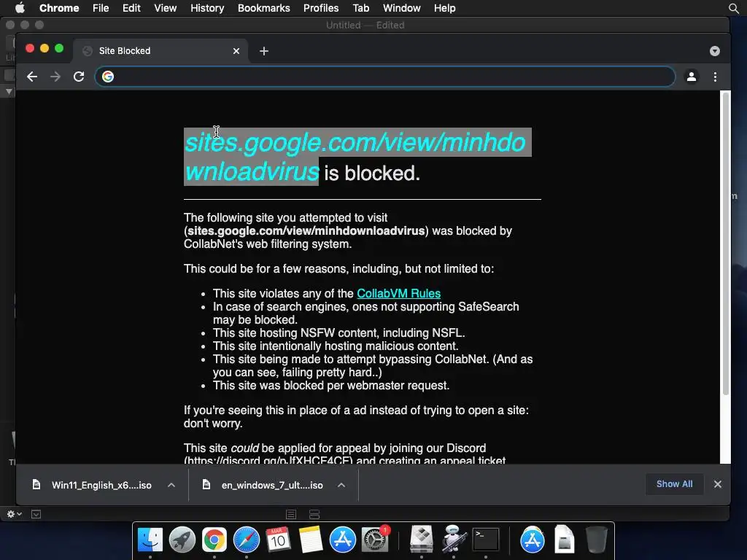Open the CollabVM Rules link

[x=398, y=293]
